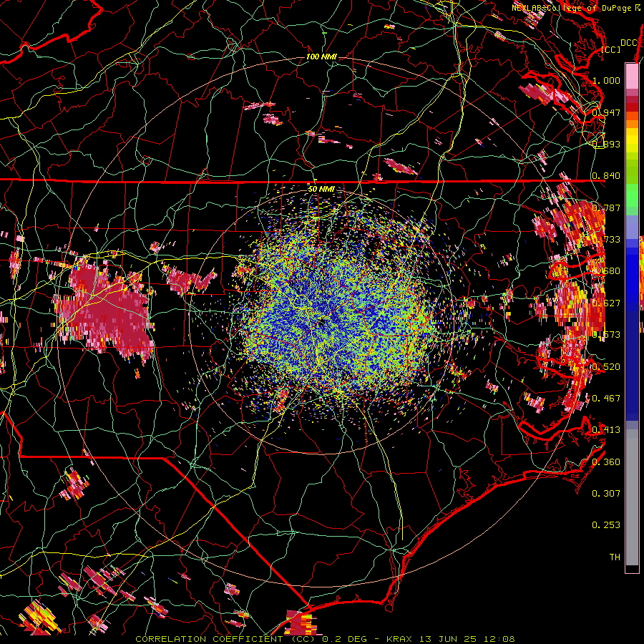Click the 13 JUN 25 date in the caption
The height and width of the screenshot is (644, 644).
coord(448,639)
